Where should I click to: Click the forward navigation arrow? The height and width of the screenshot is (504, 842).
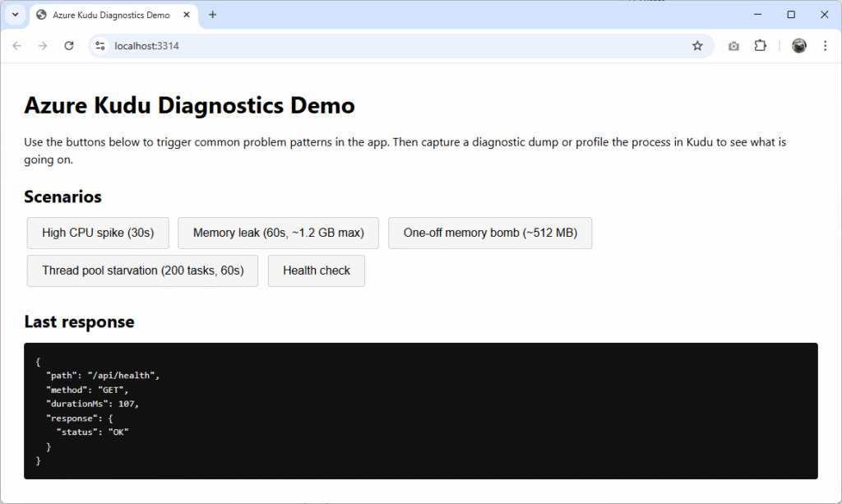(43, 45)
